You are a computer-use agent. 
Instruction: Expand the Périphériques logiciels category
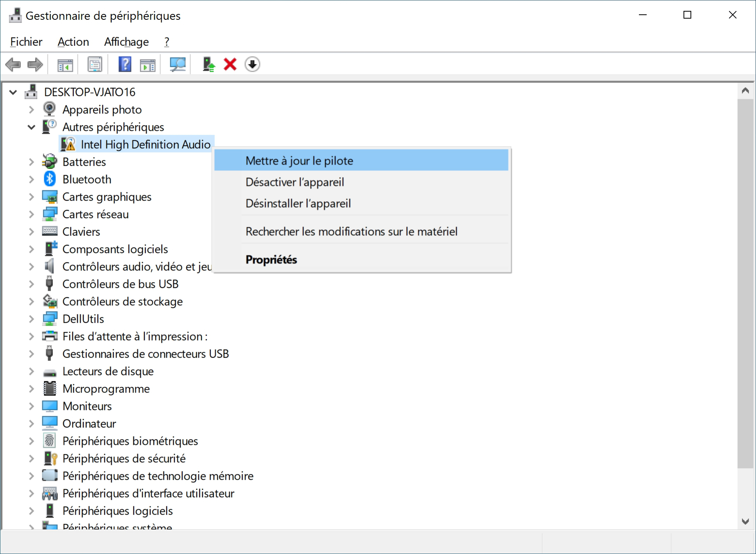pos(31,511)
